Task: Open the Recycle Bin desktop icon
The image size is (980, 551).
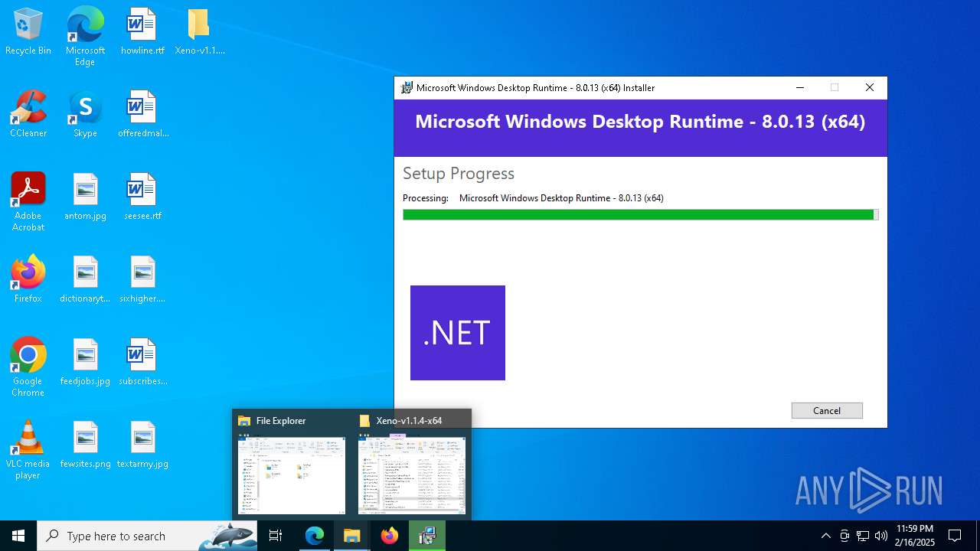Action: 28,32
